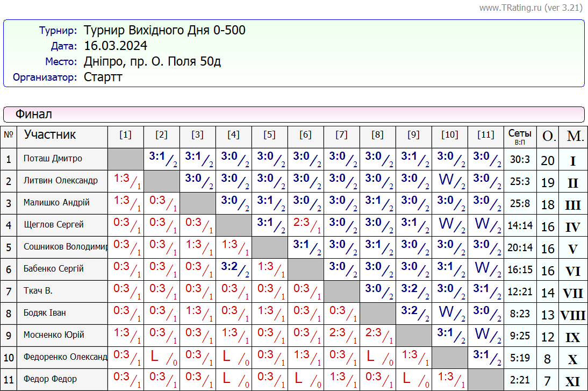Click organizer name Стартт

point(103,77)
